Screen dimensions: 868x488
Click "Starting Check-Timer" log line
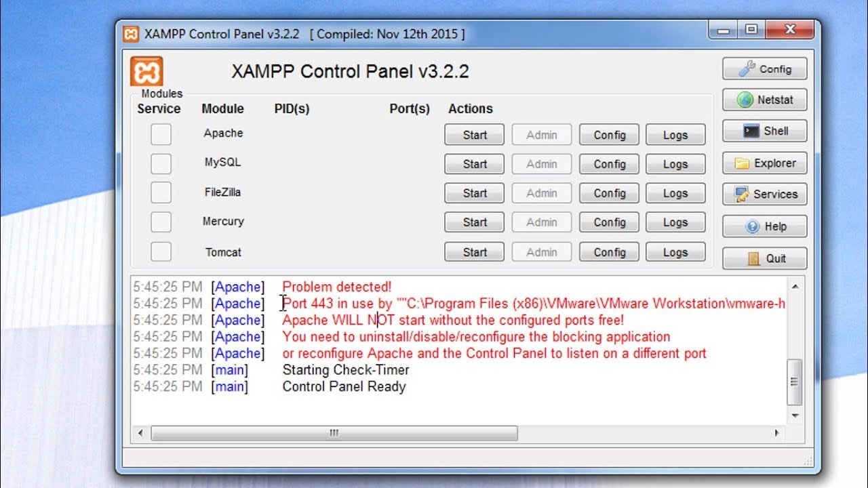346,370
